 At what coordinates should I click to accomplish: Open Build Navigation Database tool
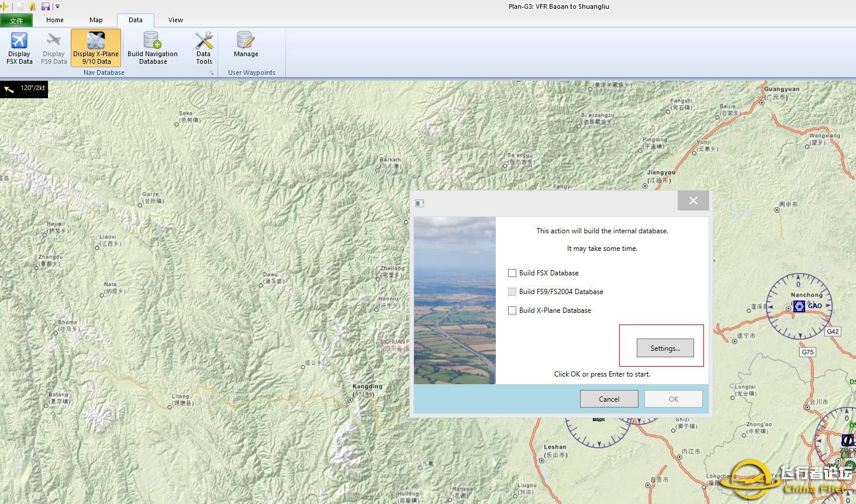pyautogui.click(x=153, y=47)
